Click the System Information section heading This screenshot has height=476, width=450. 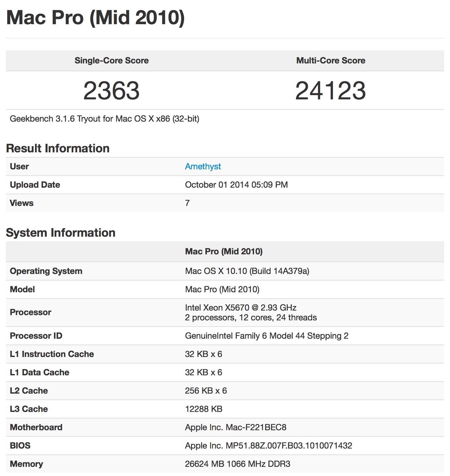(61, 233)
